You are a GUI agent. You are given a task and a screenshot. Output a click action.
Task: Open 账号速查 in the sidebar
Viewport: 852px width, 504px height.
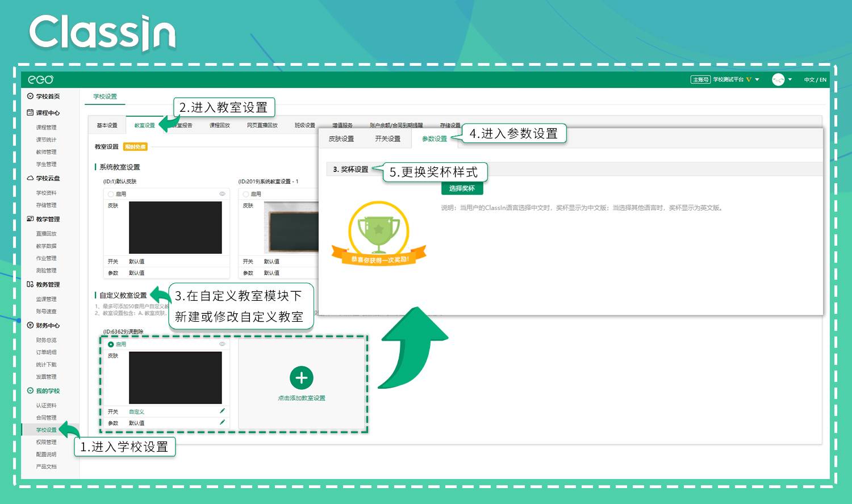(x=47, y=312)
